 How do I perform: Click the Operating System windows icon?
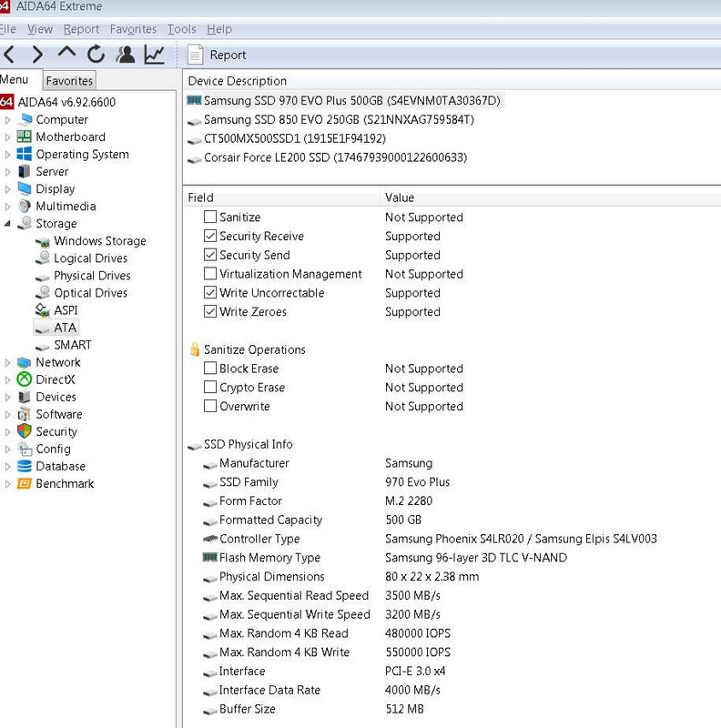(25, 154)
